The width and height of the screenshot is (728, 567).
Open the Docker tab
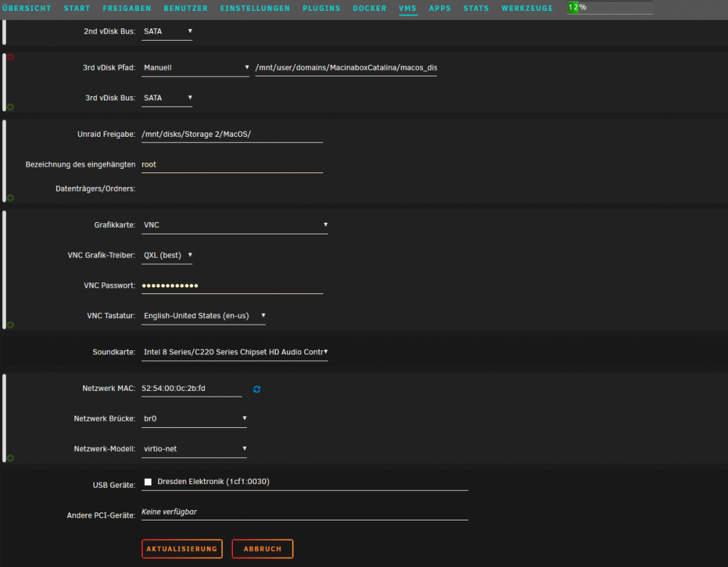[x=370, y=8]
